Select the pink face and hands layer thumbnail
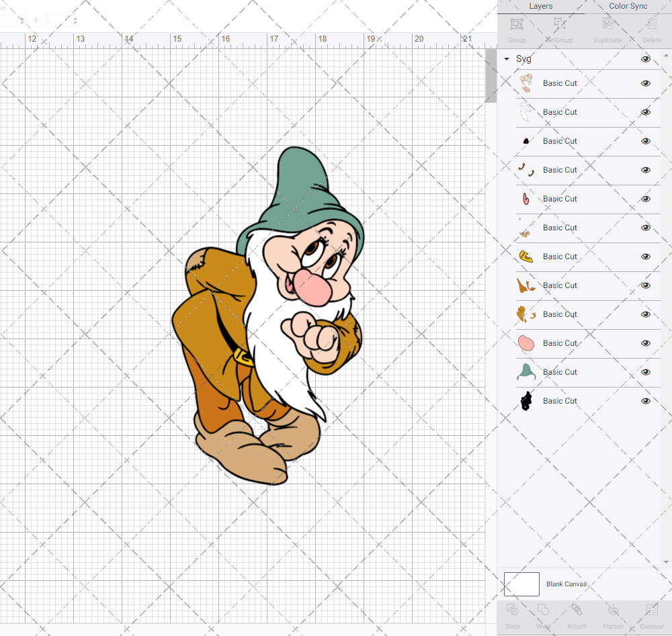The image size is (672, 636). click(526, 83)
